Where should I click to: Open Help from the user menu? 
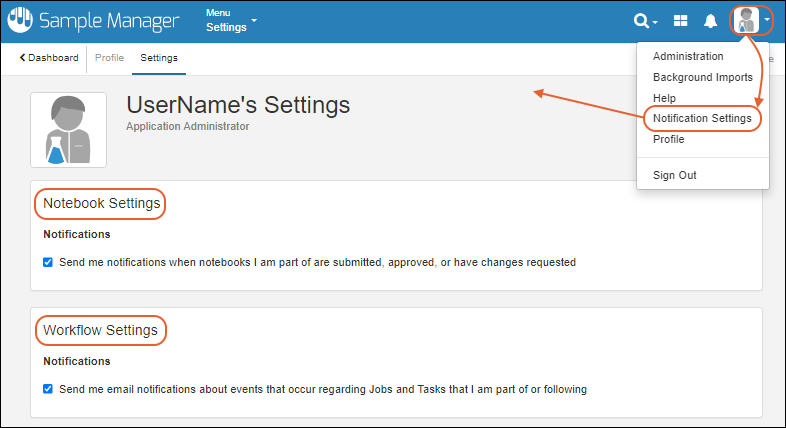pyautogui.click(x=664, y=98)
